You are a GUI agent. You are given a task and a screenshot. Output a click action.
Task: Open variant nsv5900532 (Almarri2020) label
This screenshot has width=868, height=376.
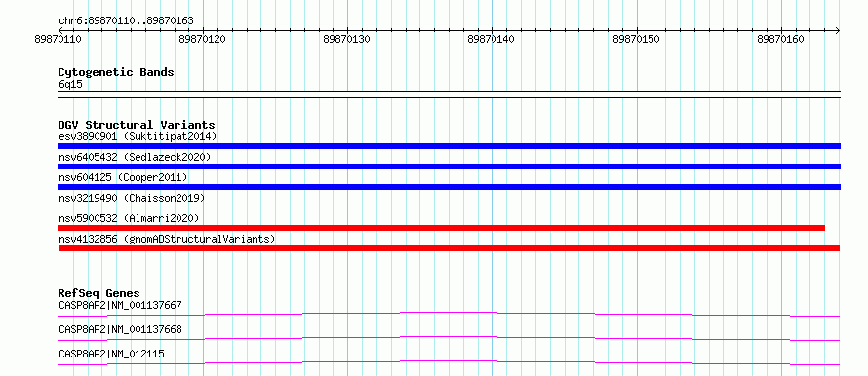click(x=129, y=218)
